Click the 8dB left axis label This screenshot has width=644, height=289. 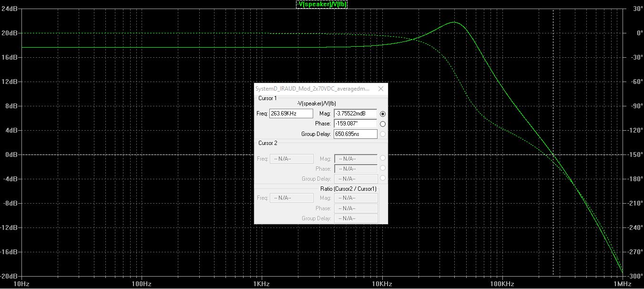pyautogui.click(x=12, y=106)
